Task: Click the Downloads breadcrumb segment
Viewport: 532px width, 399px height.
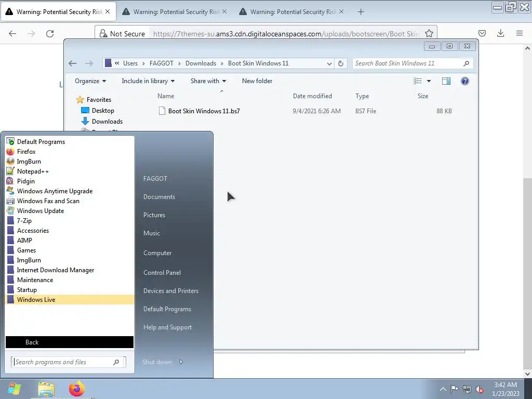Action: [x=201, y=63]
